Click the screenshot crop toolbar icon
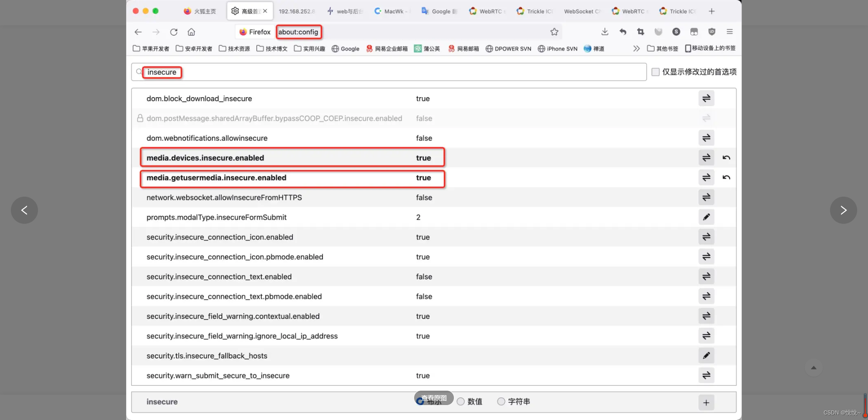The width and height of the screenshot is (868, 420). point(641,32)
